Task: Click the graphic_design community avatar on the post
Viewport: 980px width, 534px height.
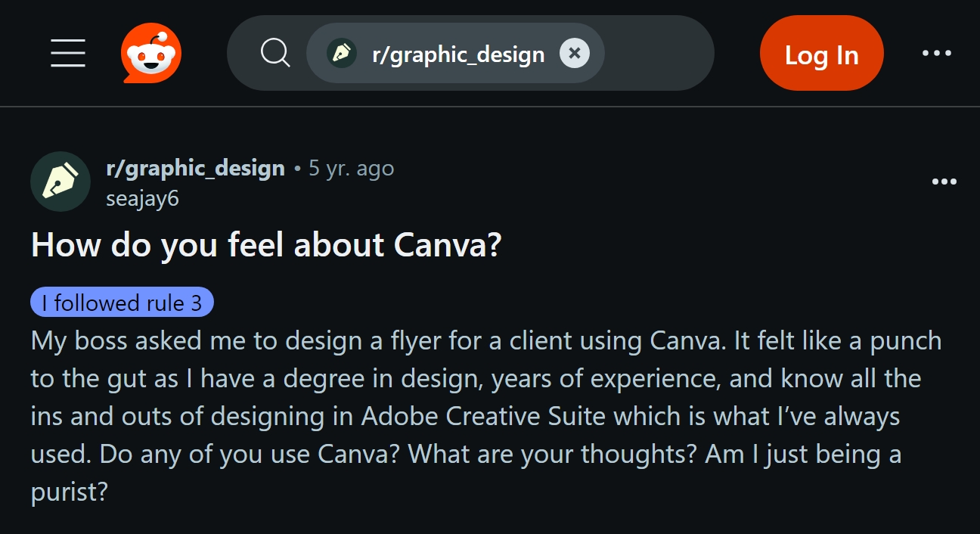Action: (x=60, y=182)
